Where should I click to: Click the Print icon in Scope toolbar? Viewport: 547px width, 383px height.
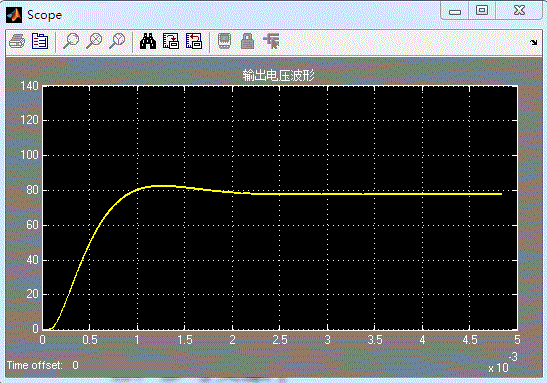coord(17,41)
